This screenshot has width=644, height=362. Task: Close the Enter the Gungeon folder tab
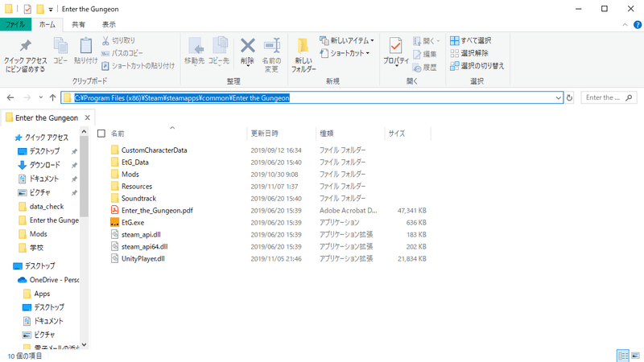(88, 117)
